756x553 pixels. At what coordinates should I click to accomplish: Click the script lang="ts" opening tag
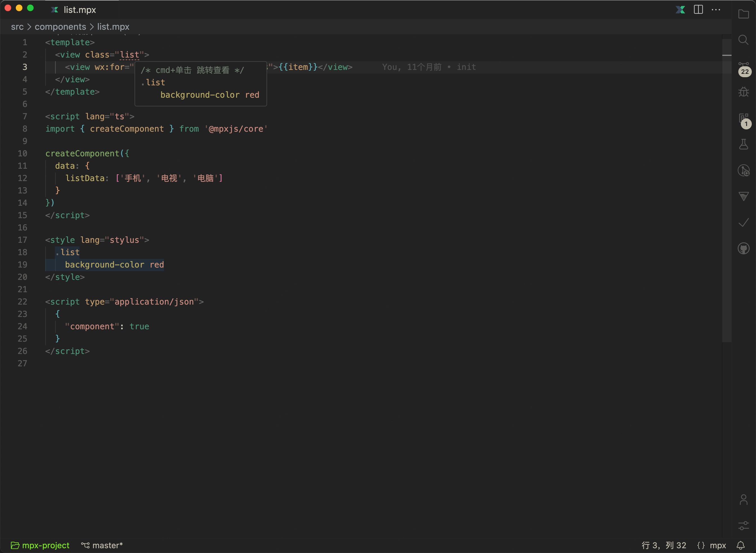pos(90,116)
